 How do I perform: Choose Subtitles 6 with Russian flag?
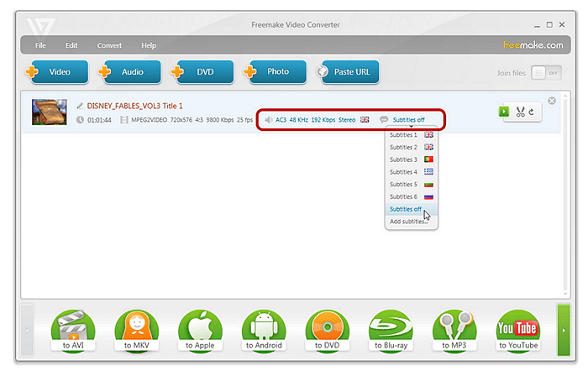point(412,196)
